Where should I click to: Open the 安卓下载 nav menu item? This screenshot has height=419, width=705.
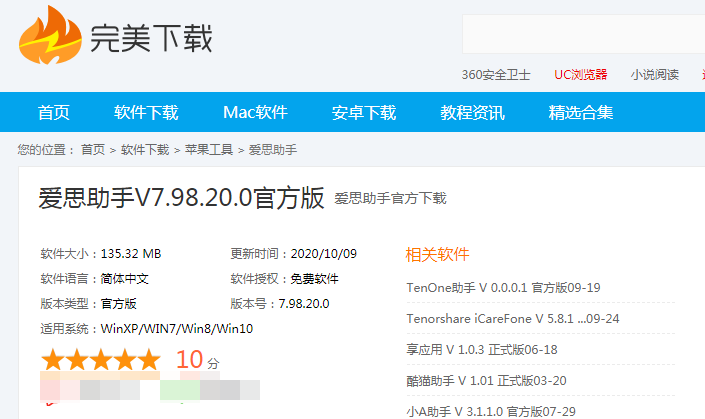[x=364, y=112]
